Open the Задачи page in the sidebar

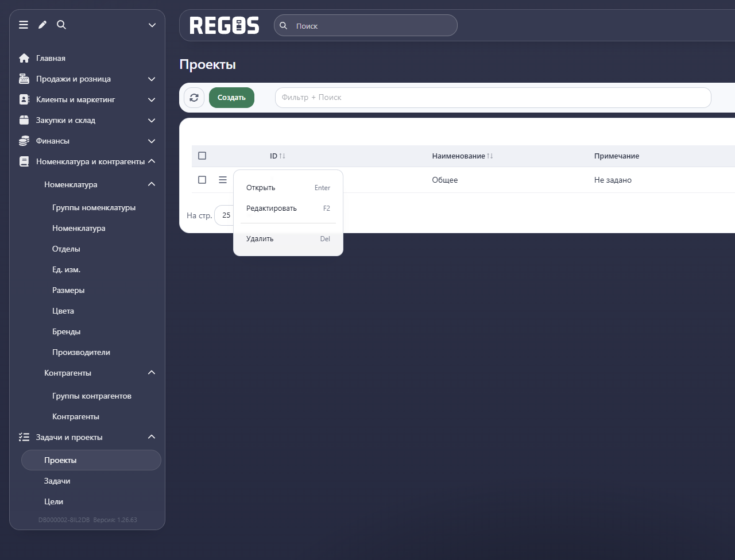(x=57, y=481)
